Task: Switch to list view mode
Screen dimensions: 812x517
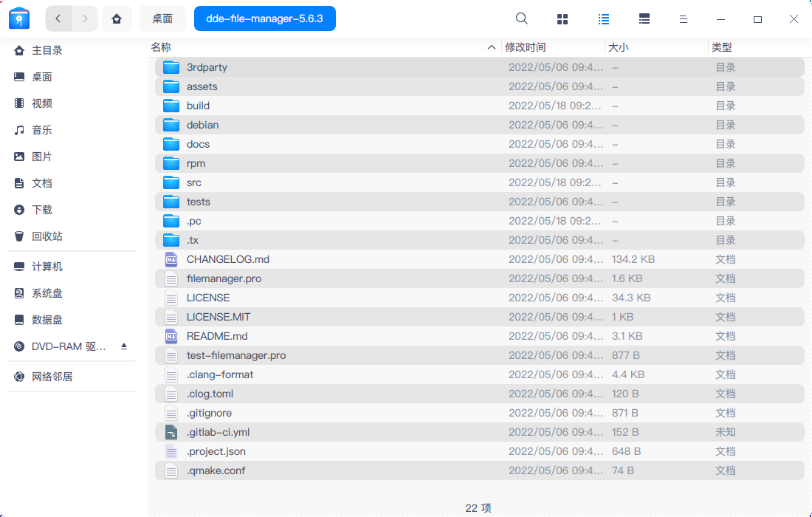Action: click(603, 19)
